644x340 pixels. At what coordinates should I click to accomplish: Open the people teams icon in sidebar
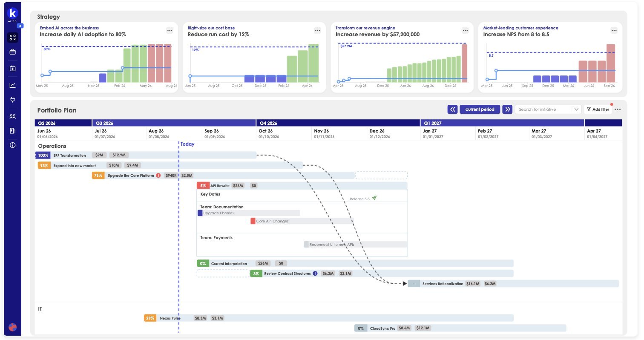pyautogui.click(x=13, y=116)
